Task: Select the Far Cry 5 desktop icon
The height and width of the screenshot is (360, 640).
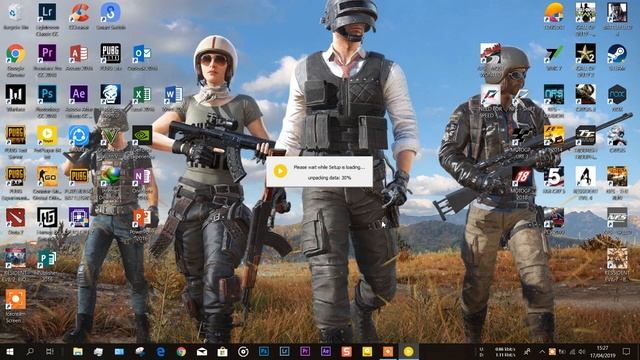Action: [x=554, y=176]
